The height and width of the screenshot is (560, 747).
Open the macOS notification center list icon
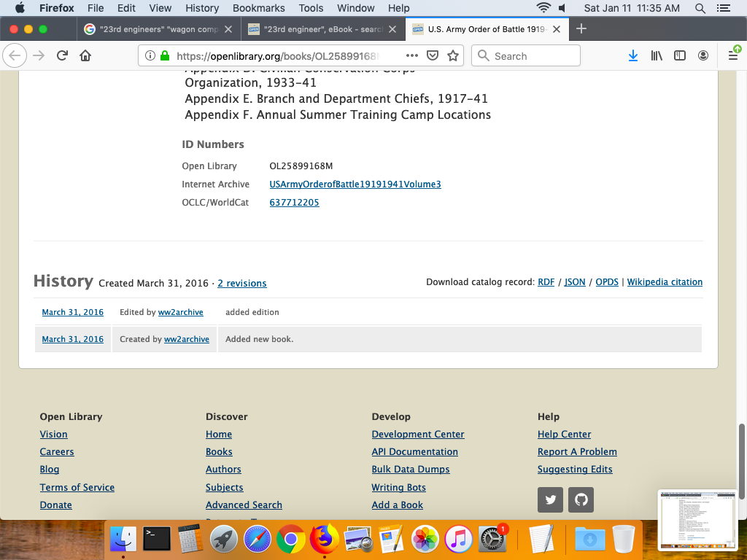(724, 8)
